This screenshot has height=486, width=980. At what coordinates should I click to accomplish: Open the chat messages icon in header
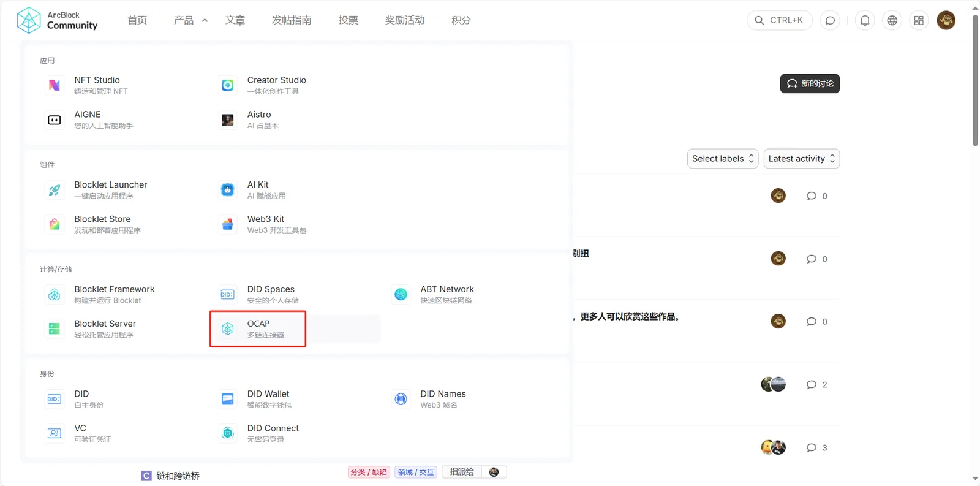point(830,20)
